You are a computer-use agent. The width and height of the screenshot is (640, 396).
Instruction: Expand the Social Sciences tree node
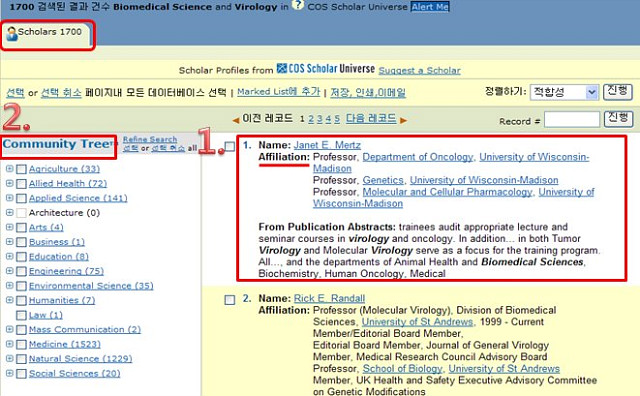[9, 373]
